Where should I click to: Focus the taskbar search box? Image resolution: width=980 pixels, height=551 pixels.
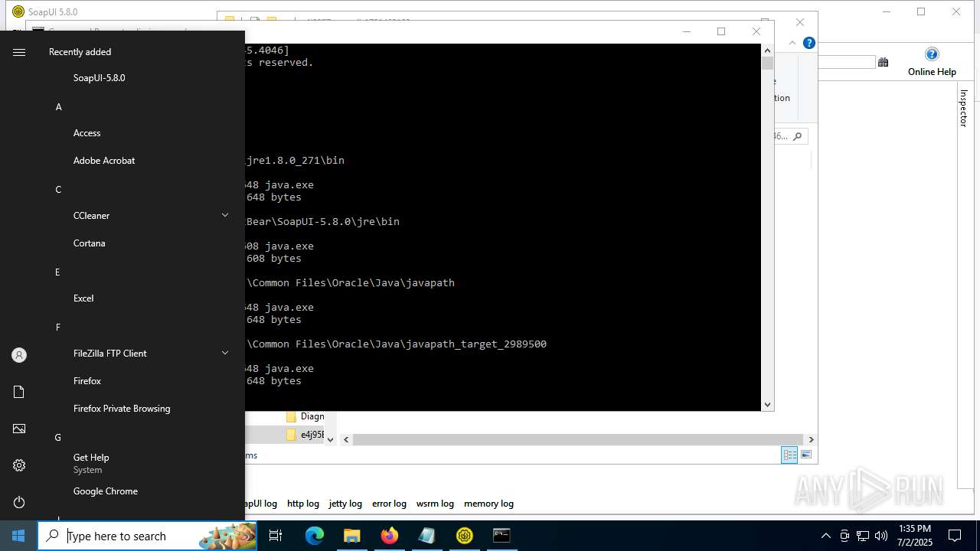pyautogui.click(x=147, y=536)
